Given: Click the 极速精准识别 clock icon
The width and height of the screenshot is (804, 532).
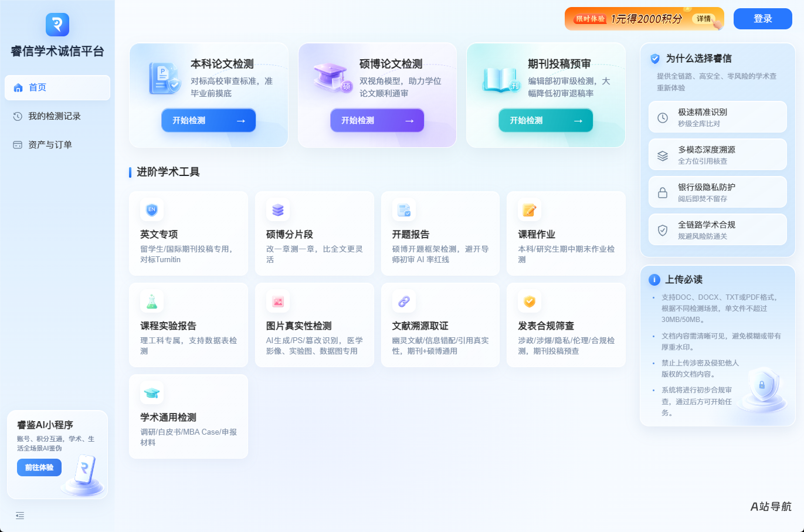Looking at the screenshot, I should [x=663, y=117].
